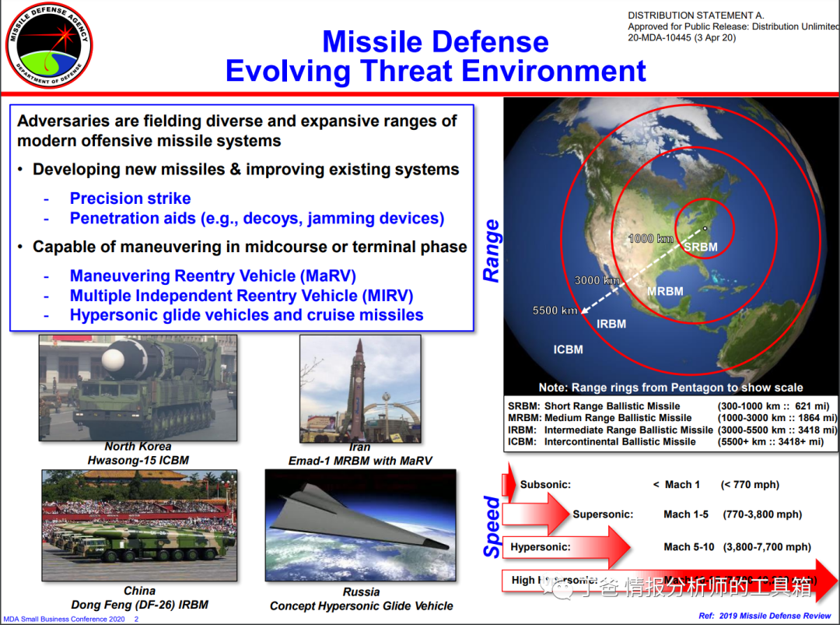
Task: Click the vertical 'Range' label
Action: click(492, 251)
